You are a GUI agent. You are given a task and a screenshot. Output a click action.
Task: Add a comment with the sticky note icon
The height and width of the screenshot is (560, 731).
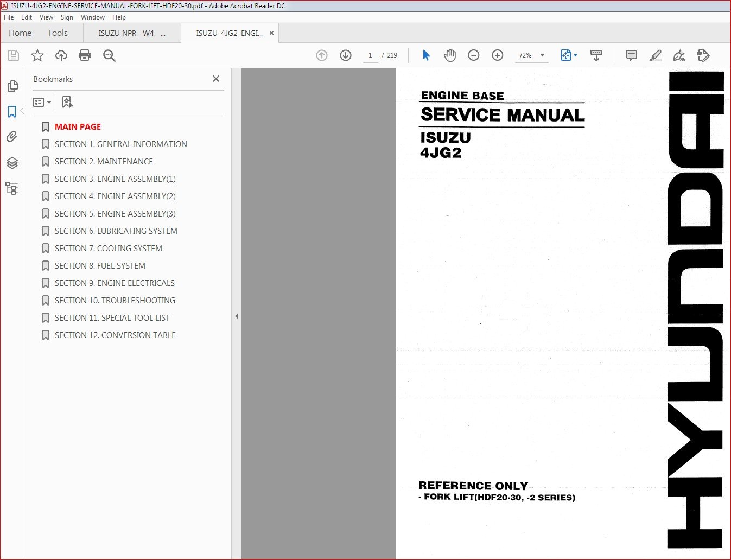[631, 55]
